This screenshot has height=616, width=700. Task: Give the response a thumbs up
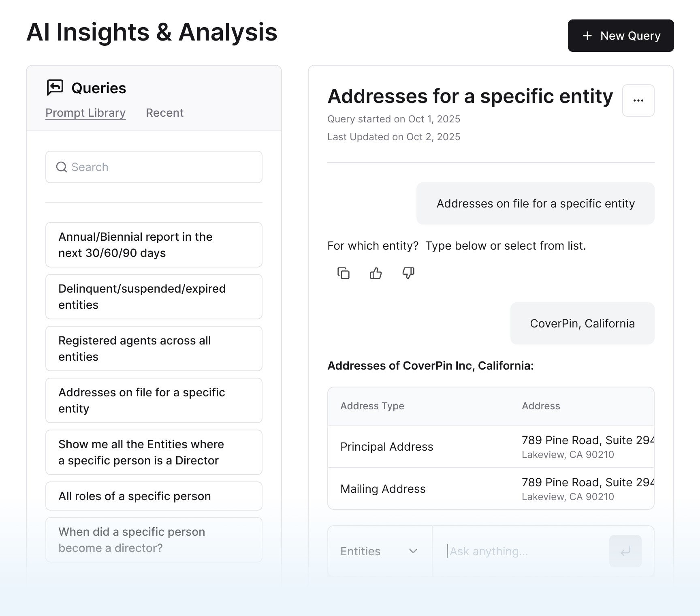(x=376, y=273)
